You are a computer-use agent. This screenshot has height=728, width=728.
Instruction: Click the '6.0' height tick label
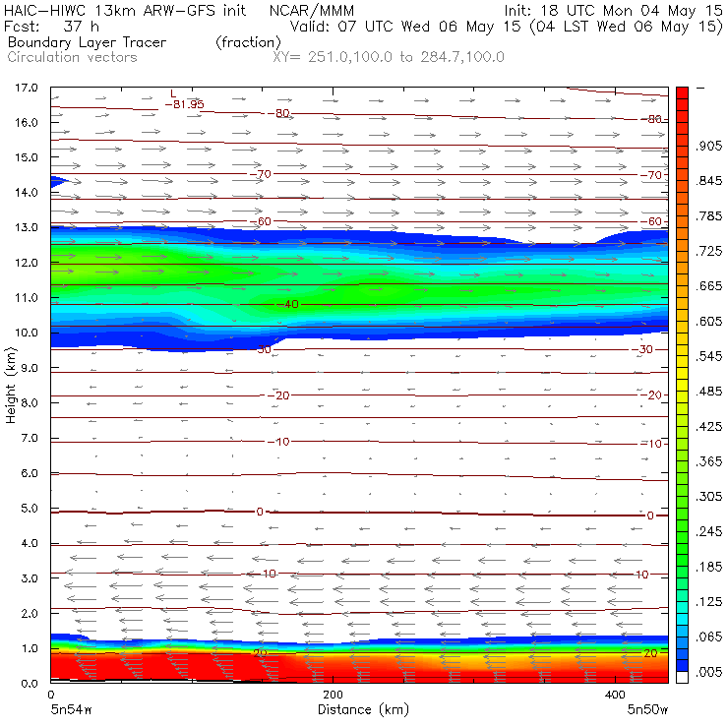click(x=30, y=473)
